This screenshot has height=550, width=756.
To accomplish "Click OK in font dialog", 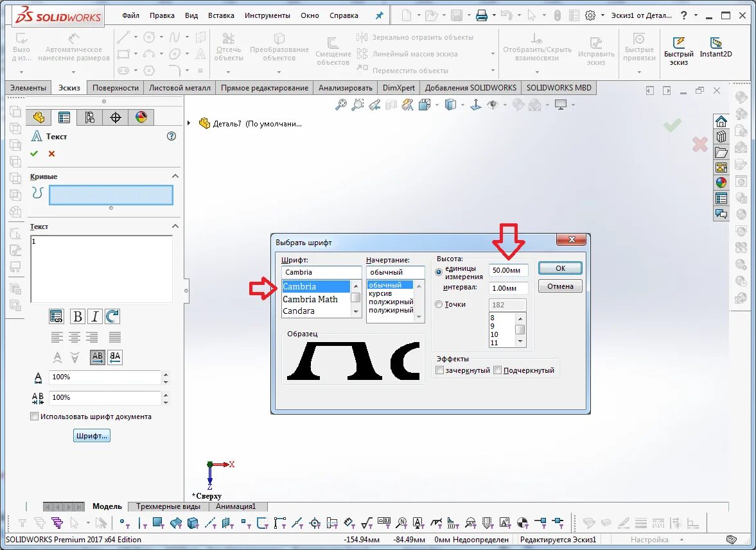I will pyautogui.click(x=560, y=268).
